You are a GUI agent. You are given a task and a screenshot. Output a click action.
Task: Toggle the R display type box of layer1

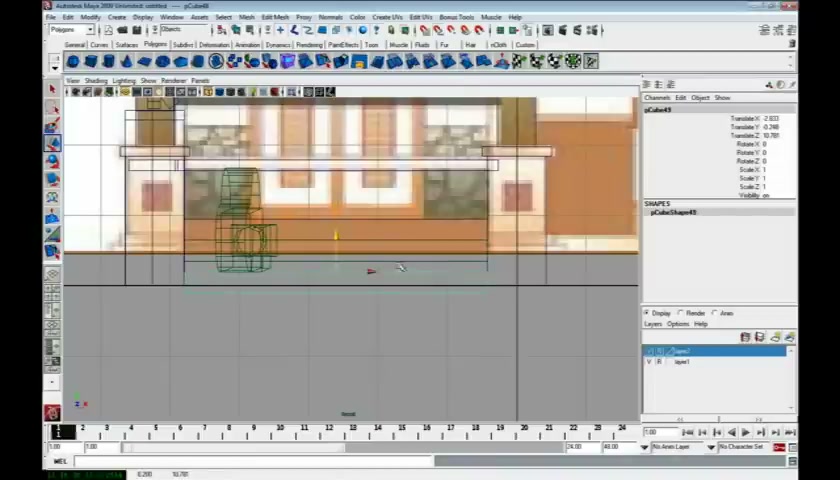[x=659, y=362]
